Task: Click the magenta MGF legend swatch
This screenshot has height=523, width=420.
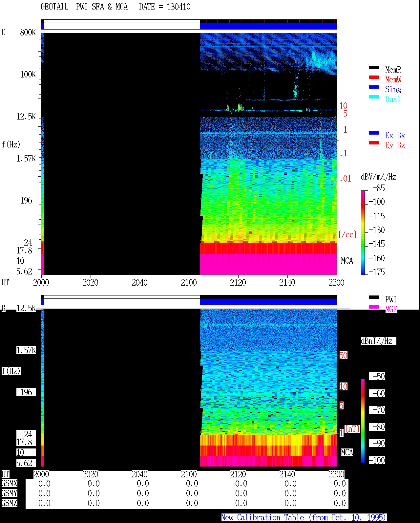Action: click(374, 307)
